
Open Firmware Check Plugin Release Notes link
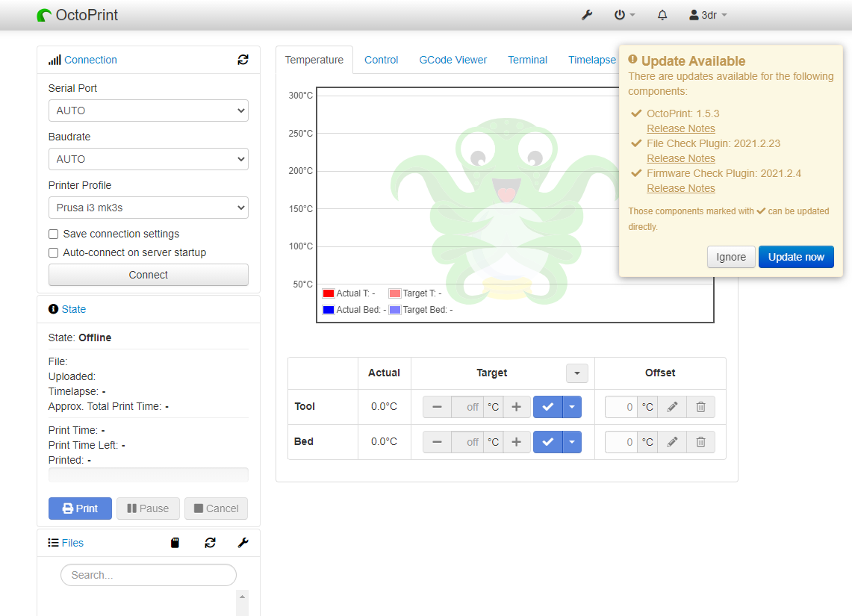681,188
